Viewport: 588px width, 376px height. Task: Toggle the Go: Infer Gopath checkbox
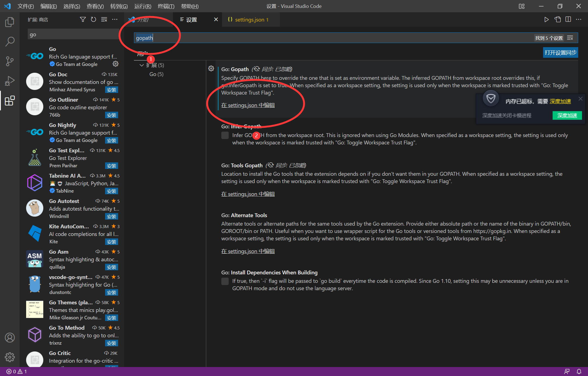pos(225,135)
